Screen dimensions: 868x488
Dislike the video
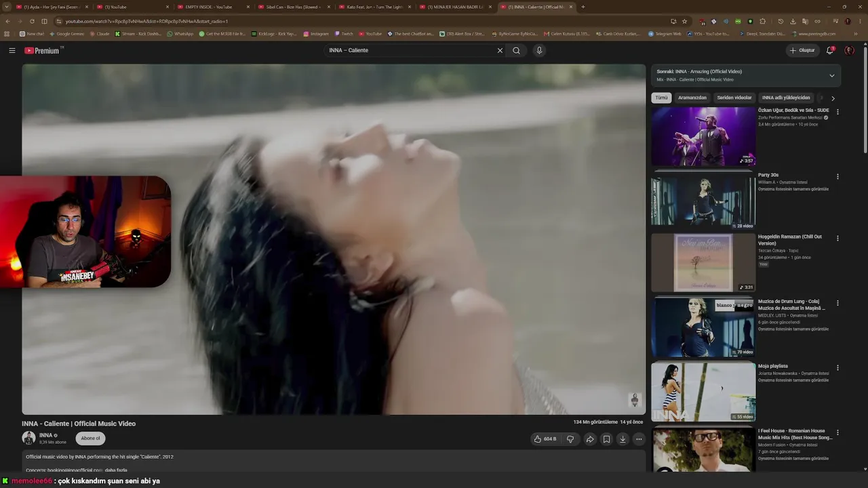coord(570,439)
